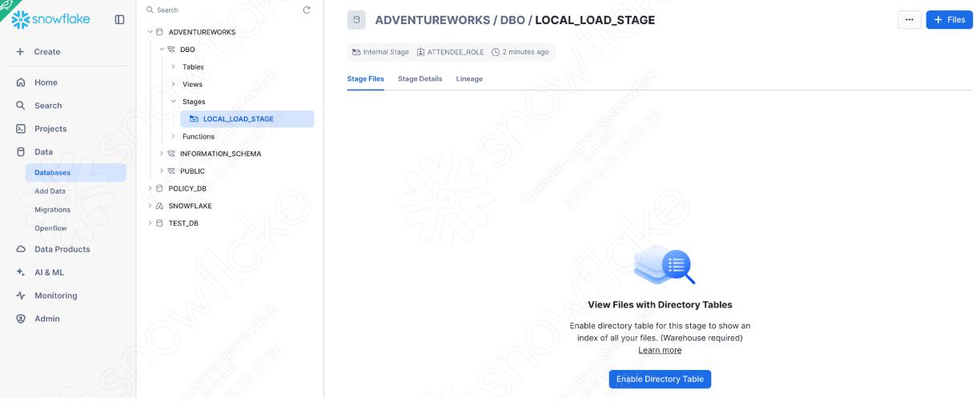Image resolution: width=980 pixels, height=410 pixels.
Task: Expand the POLICY_DB database
Action: pyautogui.click(x=150, y=188)
